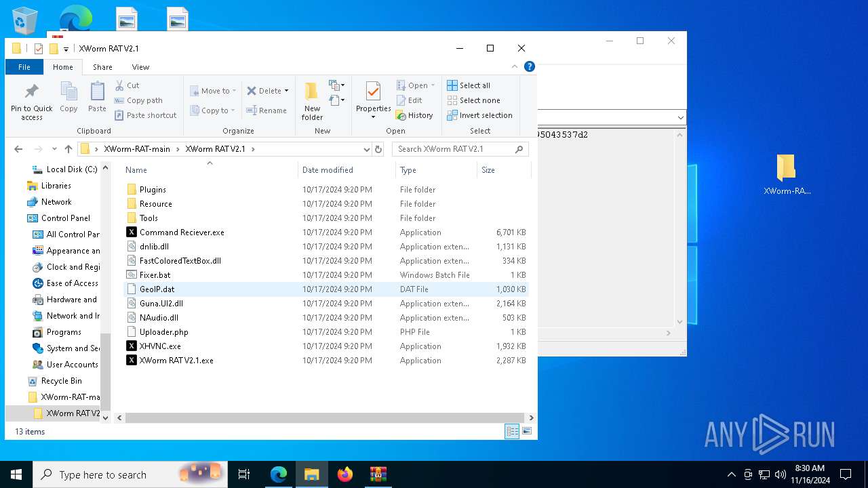The width and height of the screenshot is (868, 488).
Task: Open Properties with the checkmark icon
Action: click(x=373, y=100)
